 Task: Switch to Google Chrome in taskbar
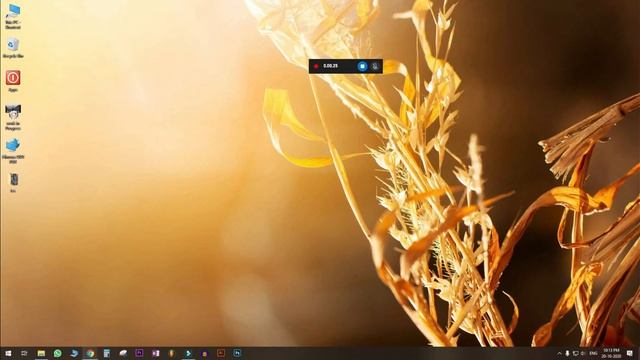(x=90, y=353)
